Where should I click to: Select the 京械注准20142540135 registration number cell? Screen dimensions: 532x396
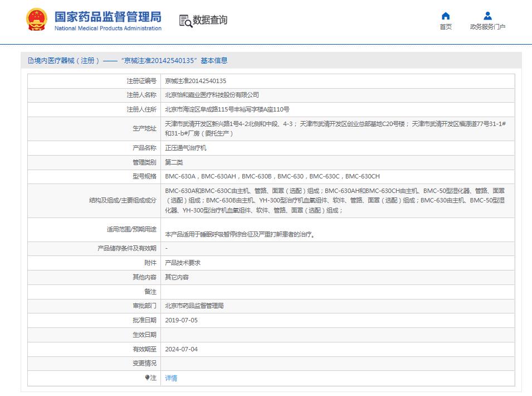pyautogui.click(x=194, y=80)
